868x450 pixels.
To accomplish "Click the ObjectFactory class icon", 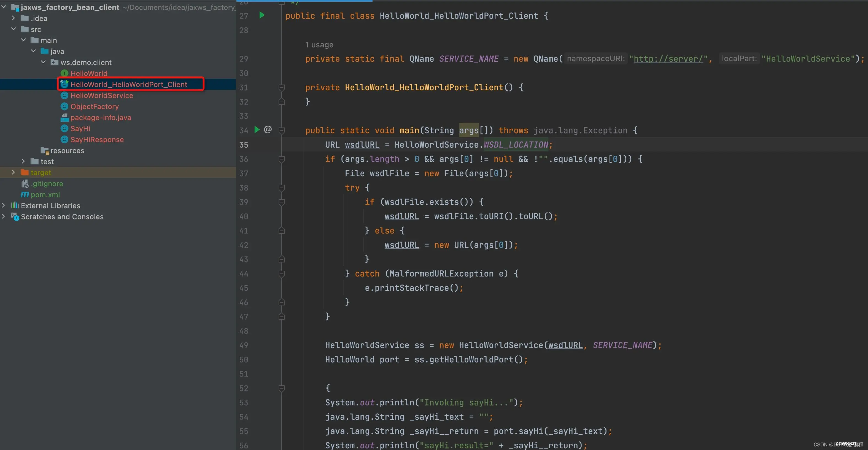I will coord(64,106).
